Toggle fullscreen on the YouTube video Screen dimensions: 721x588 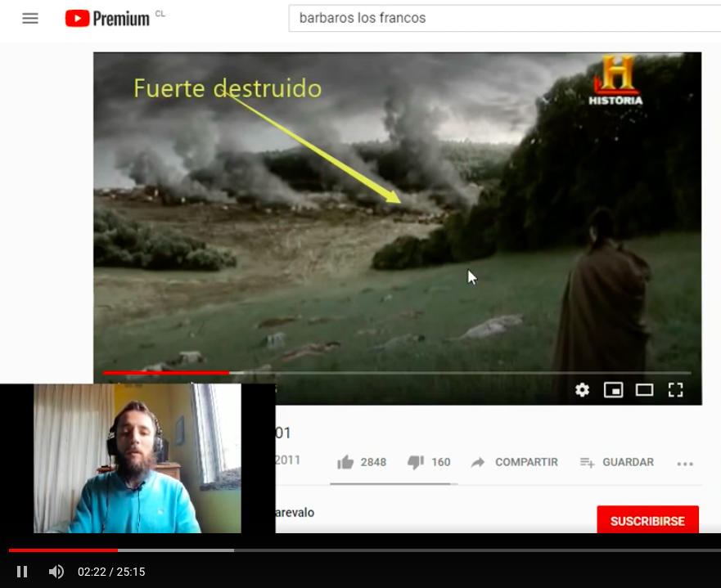click(x=675, y=390)
